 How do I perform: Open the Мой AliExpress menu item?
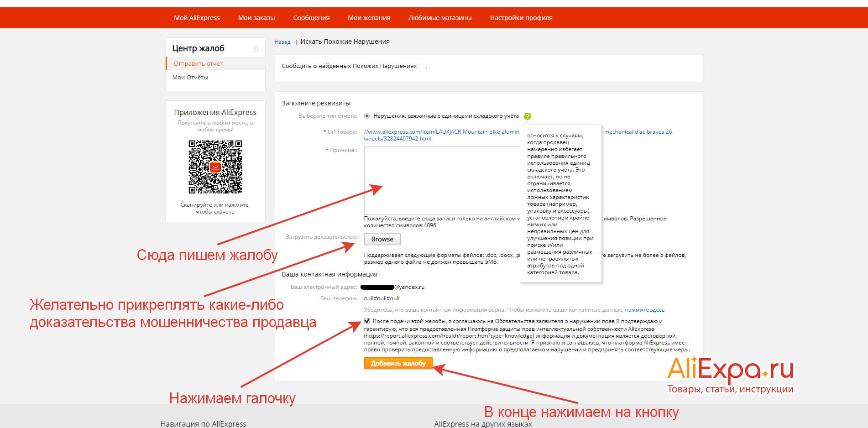coord(197,18)
